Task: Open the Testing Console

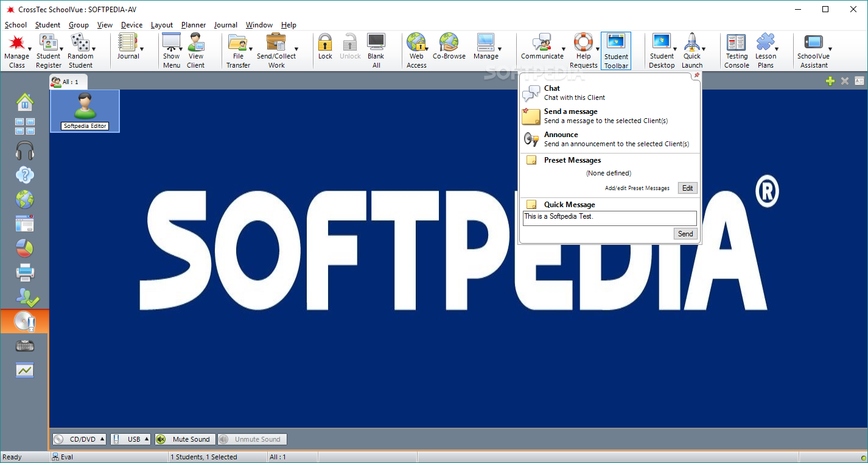Action: [x=737, y=50]
